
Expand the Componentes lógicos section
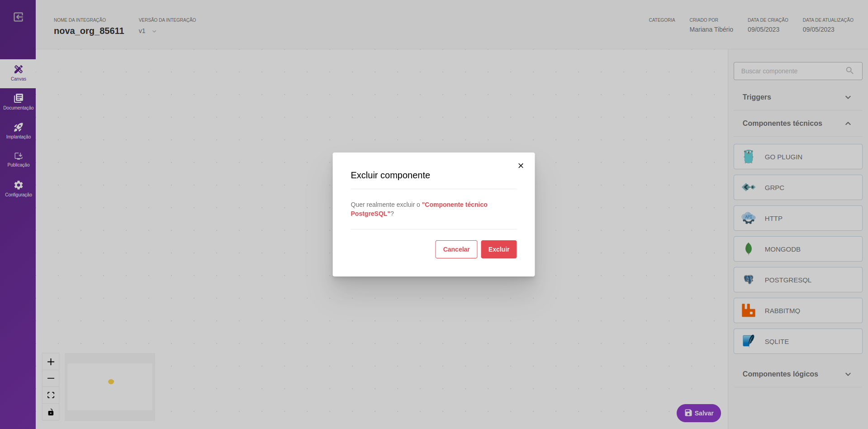point(797,374)
